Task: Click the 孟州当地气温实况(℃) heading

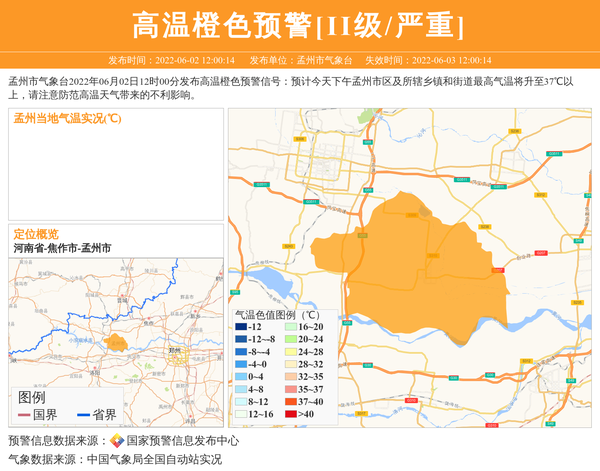Action: click(x=67, y=119)
